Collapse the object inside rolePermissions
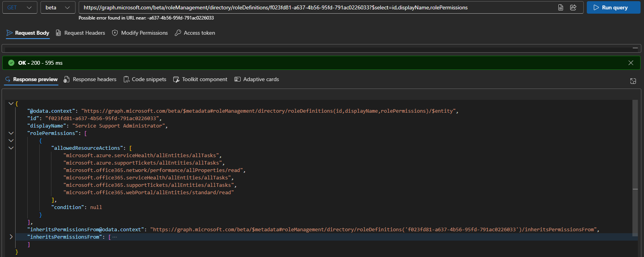 pos(11,141)
